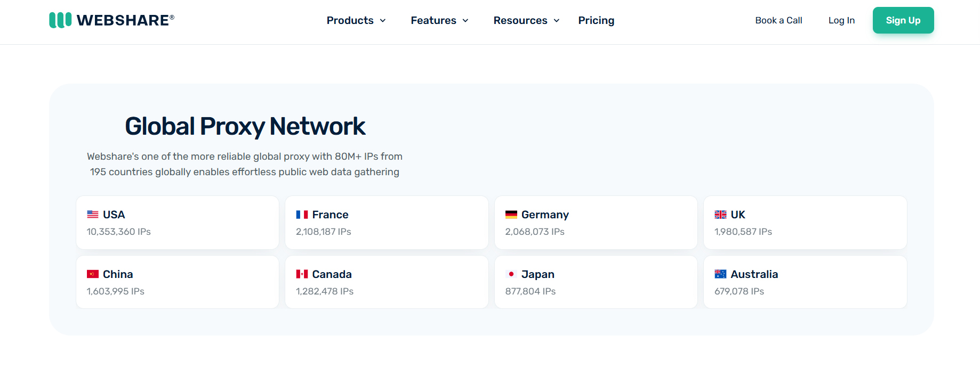This screenshot has height=385, width=980.
Task: Click the Log In link
Action: (x=841, y=20)
